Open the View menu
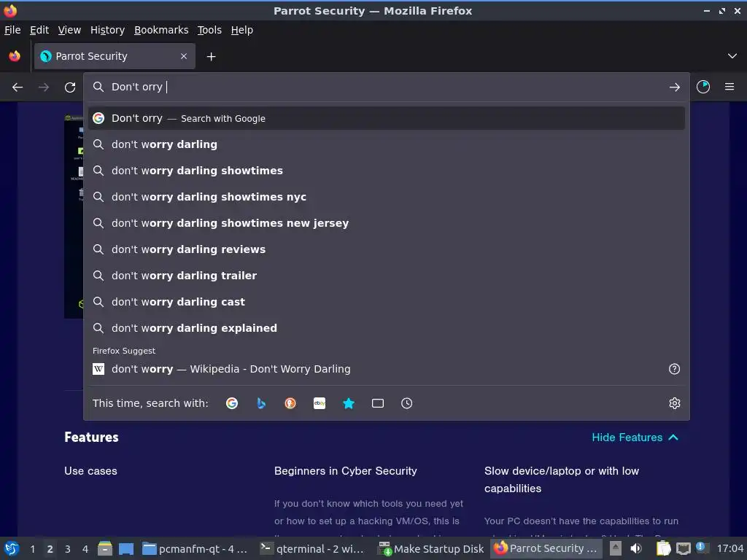The width and height of the screenshot is (747, 560). pos(69,30)
